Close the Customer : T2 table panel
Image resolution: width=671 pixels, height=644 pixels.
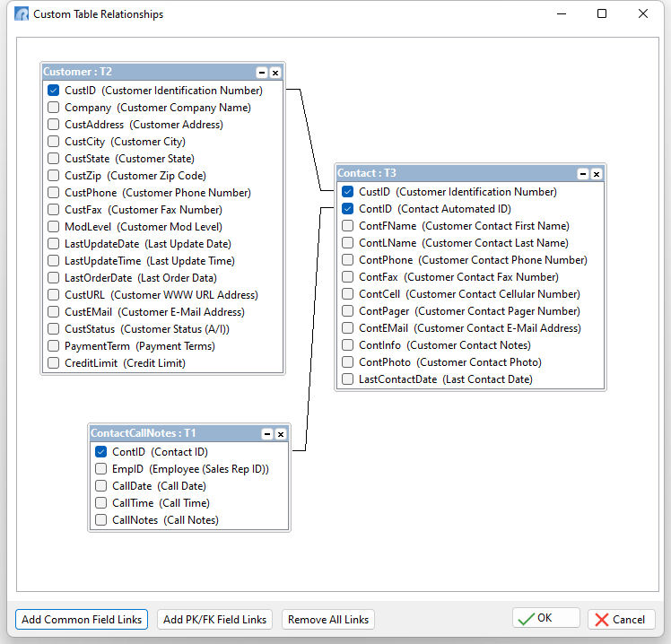[275, 73]
